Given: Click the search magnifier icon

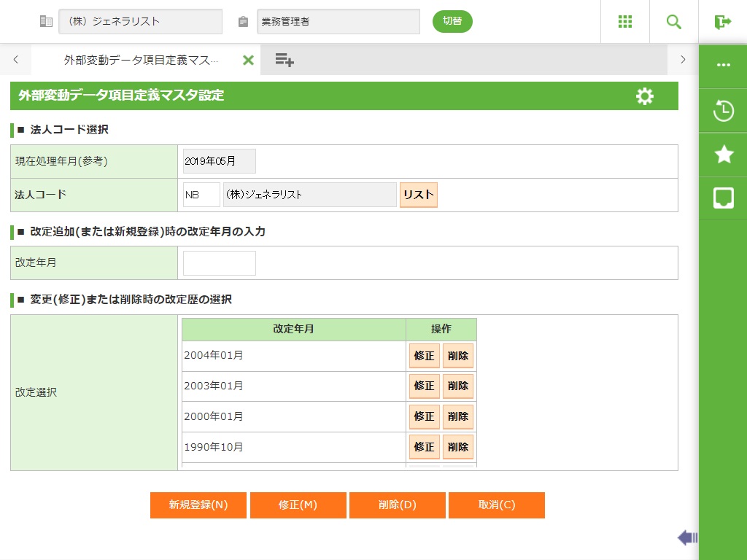Looking at the screenshot, I should coord(674,22).
